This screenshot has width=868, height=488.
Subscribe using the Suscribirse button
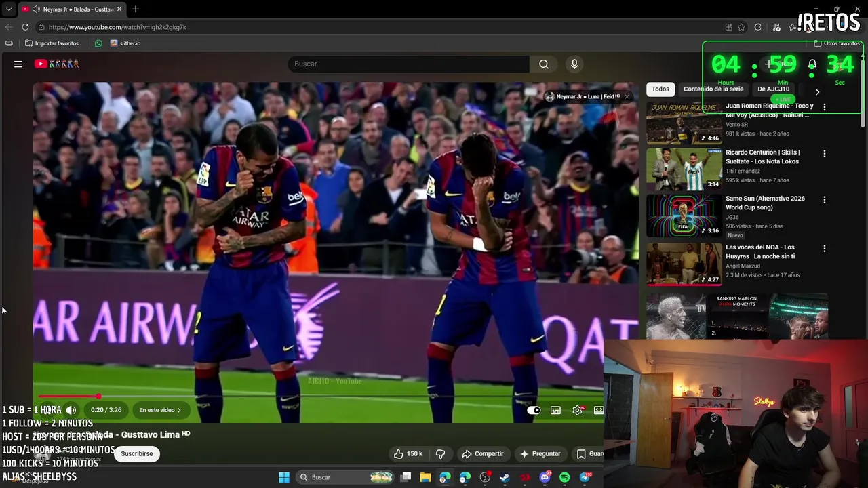(x=136, y=453)
